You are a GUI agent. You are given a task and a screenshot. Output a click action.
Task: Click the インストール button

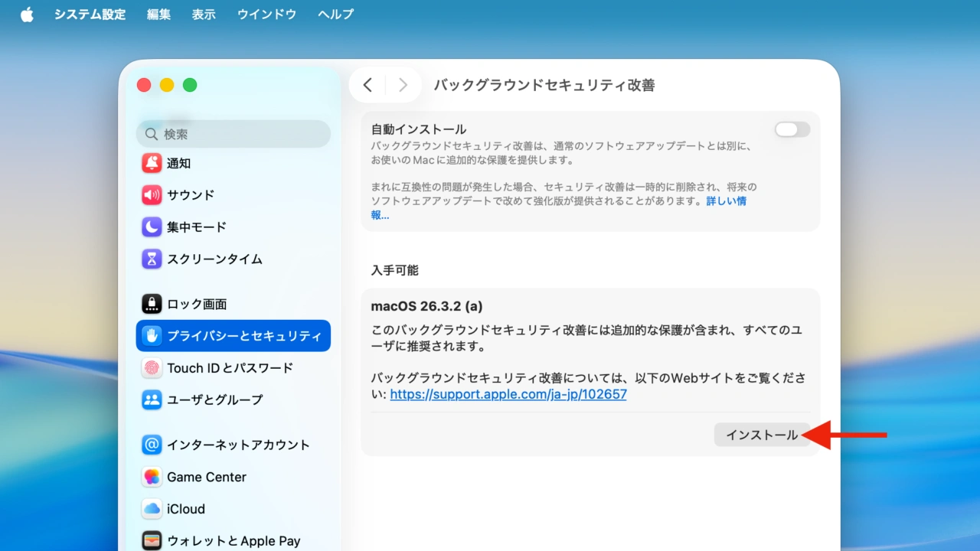click(x=761, y=434)
